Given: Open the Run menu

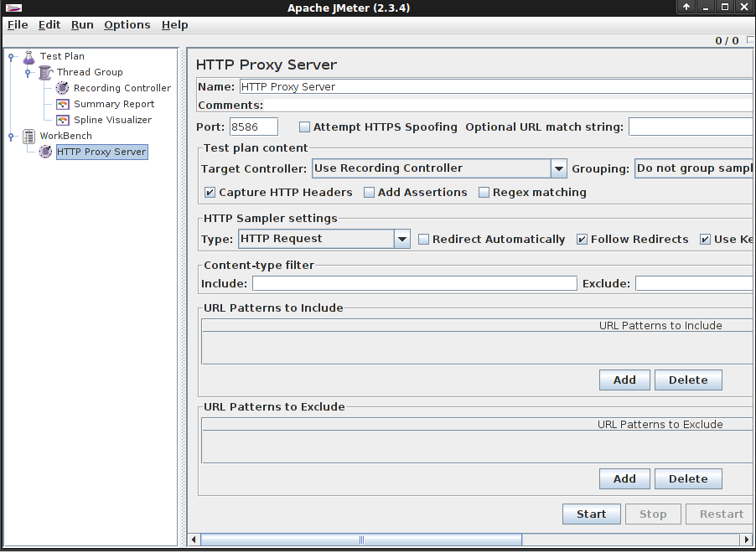Looking at the screenshot, I should (82, 25).
